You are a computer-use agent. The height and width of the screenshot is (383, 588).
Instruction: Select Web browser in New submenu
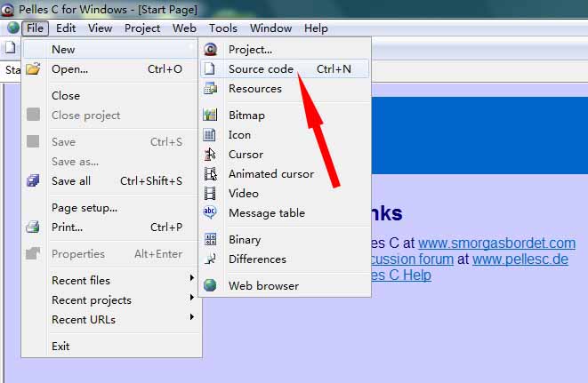(x=285, y=285)
